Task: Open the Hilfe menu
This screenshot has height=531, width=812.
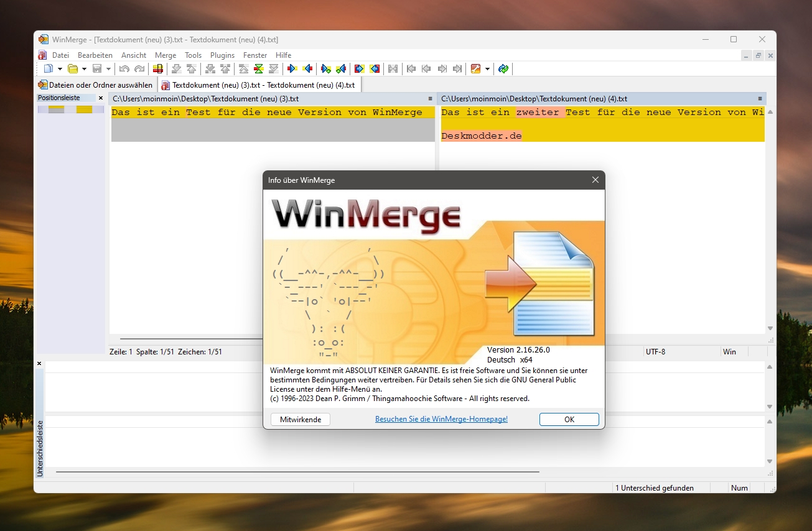Action: coord(284,55)
